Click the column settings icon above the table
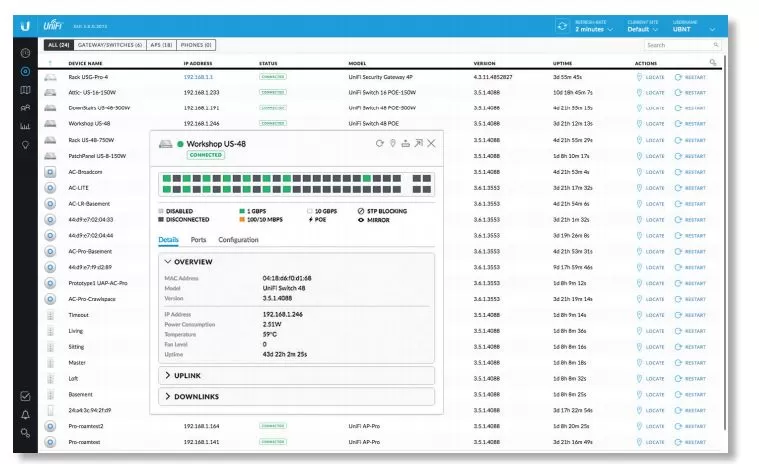Screen dimensions: 759x464 (713, 62)
